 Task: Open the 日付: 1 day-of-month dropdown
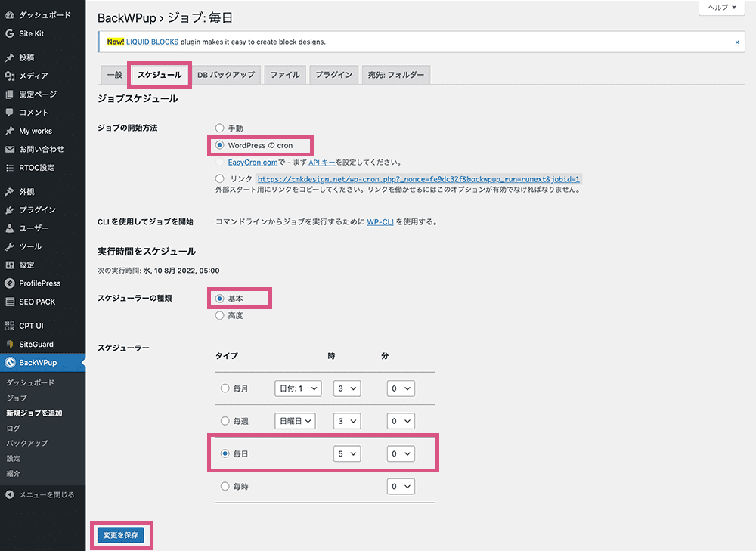pyautogui.click(x=298, y=388)
